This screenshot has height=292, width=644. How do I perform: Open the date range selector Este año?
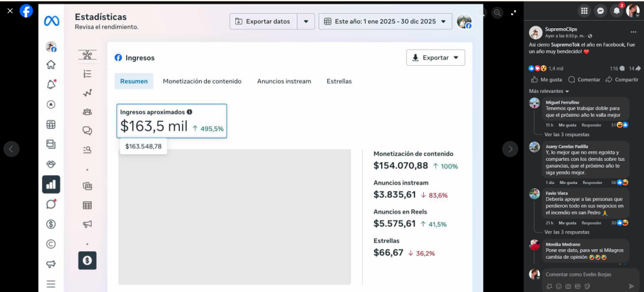pyautogui.click(x=385, y=21)
